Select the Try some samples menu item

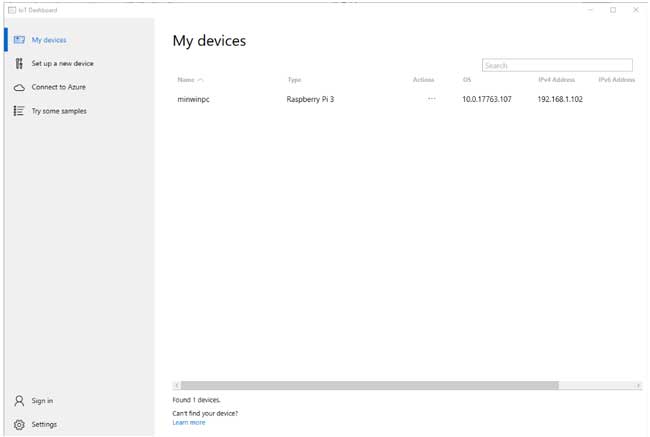59,111
